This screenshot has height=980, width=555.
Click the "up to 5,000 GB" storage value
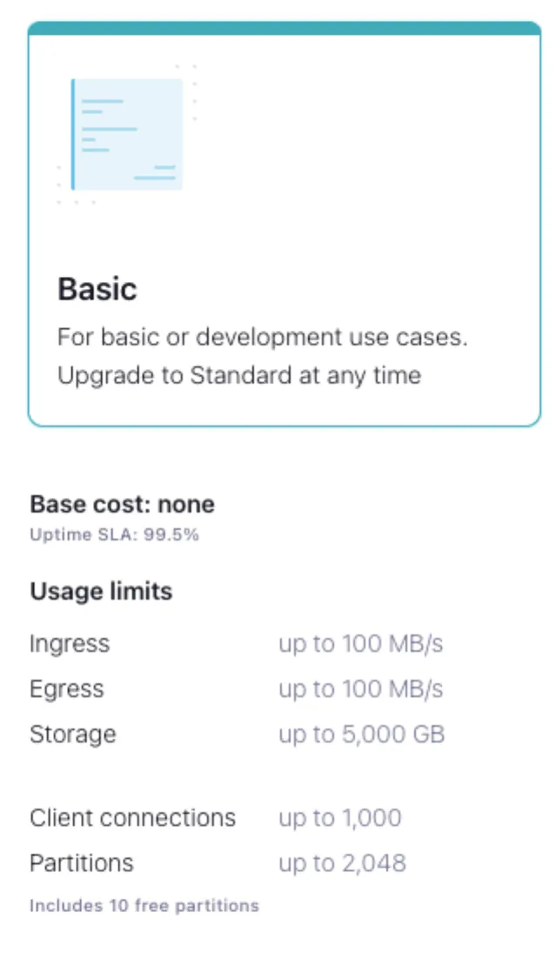click(361, 735)
